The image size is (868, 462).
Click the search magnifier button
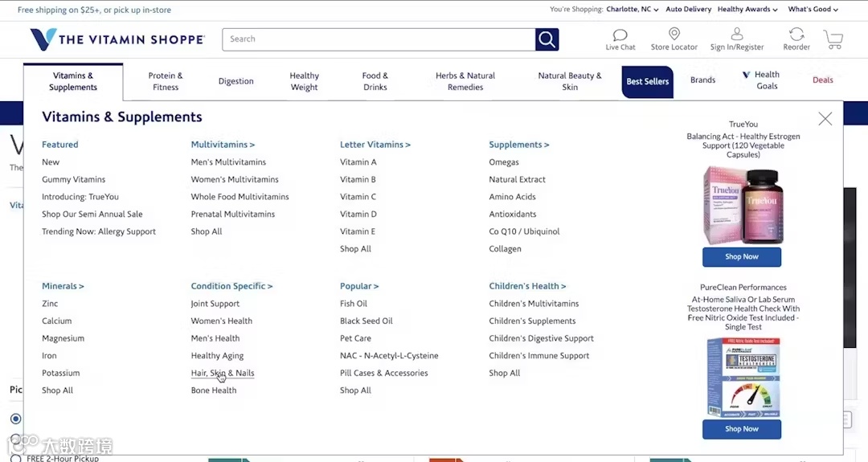(547, 39)
